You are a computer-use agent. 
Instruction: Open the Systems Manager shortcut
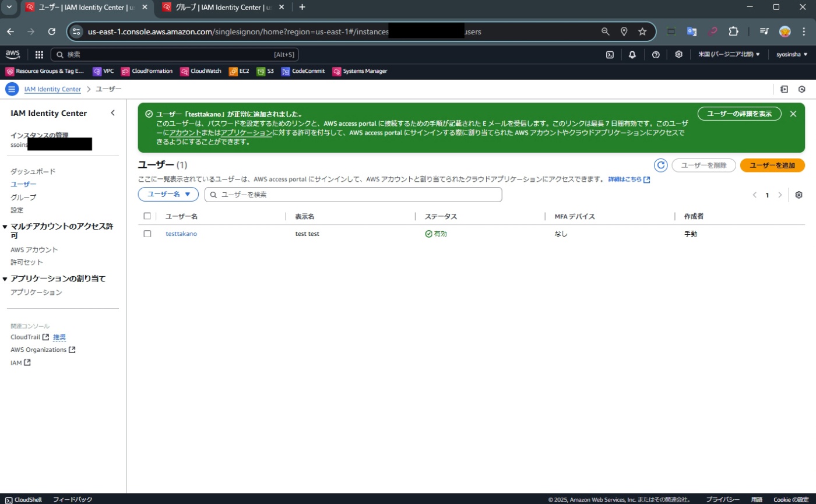360,71
